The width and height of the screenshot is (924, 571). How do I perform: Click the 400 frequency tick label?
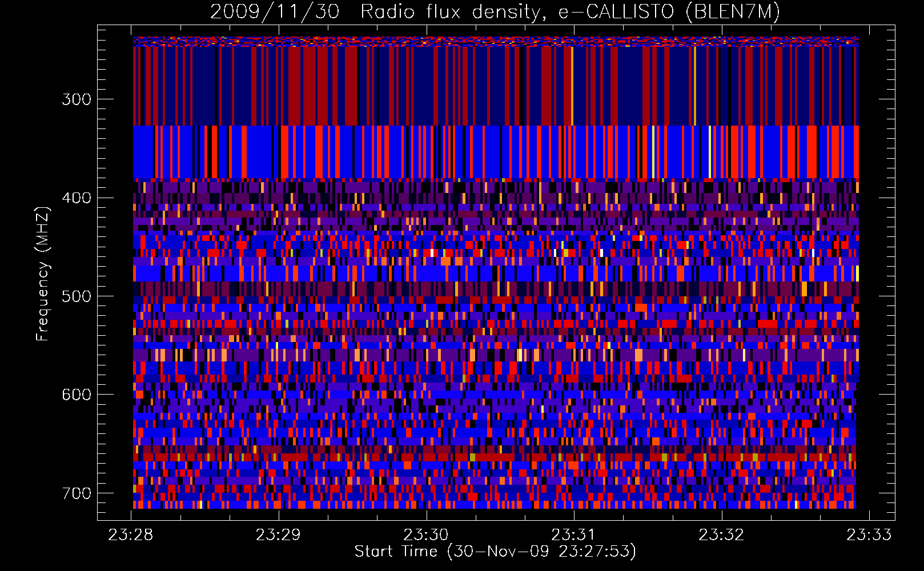(77, 198)
